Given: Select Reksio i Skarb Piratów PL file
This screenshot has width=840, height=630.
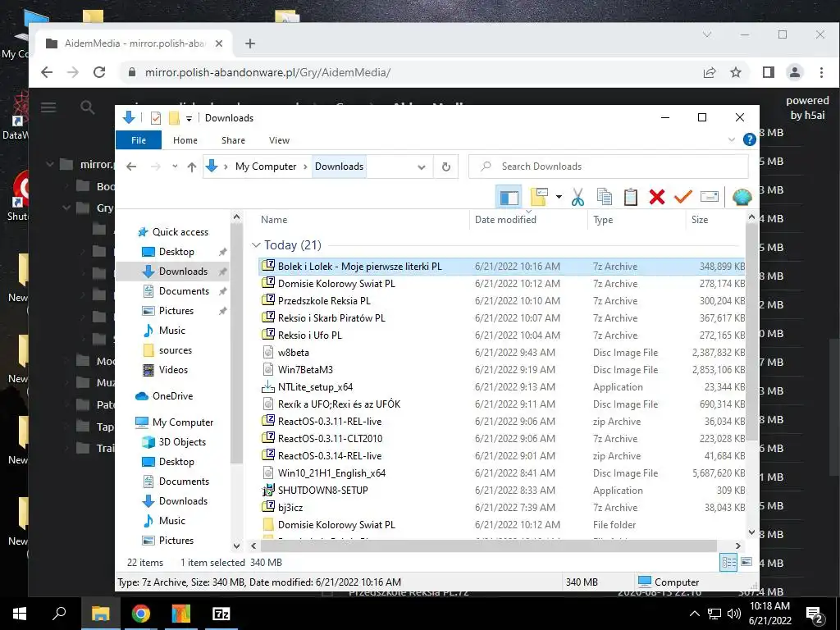Looking at the screenshot, I should [x=501, y=317].
